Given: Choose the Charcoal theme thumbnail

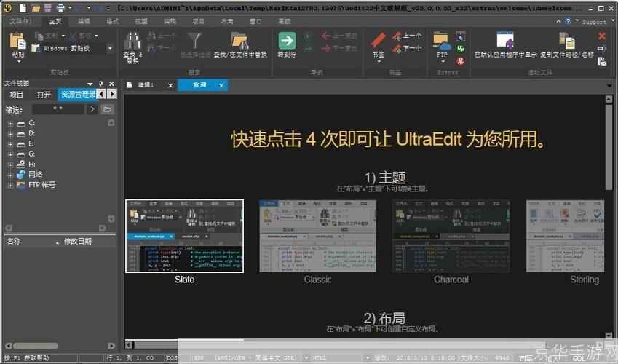Looking at the screenshot, I should click(451, 236).
